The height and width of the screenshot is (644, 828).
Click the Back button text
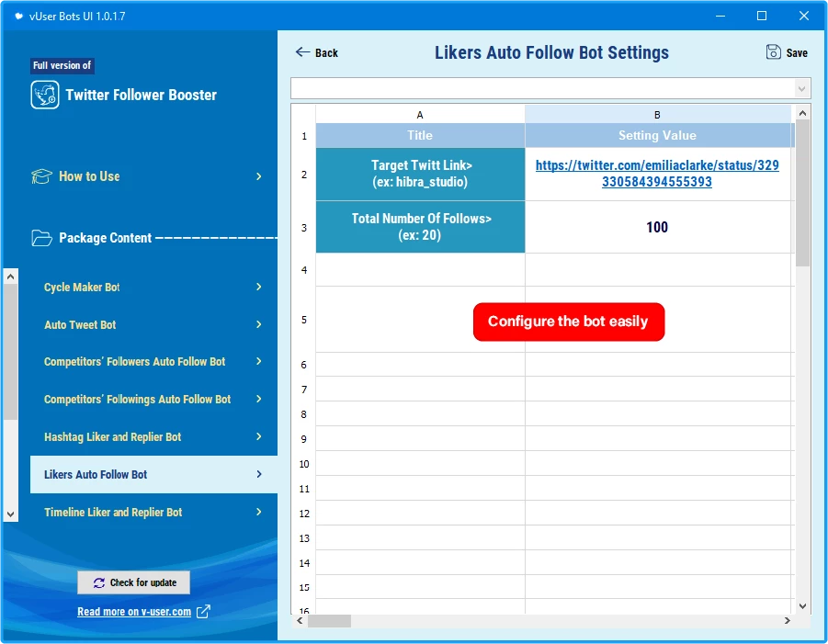pyautogui.click(x=326, y=52)
